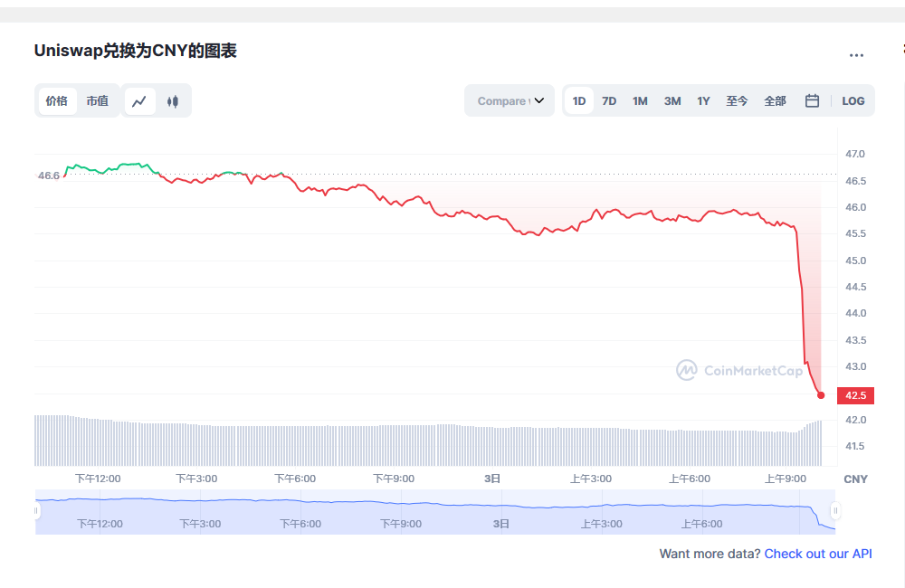The height and width of the screenshot is (588, 905).
Task: Click the 45.0 price axis label
Action: (855, 261)
